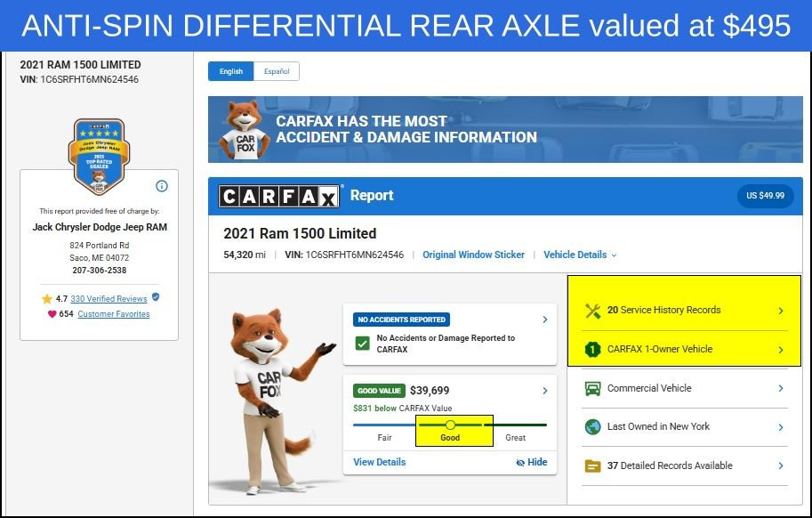Click the globe icon for Last Owned
This screenshot has width=812, height=518.
(x=592, y=427)
